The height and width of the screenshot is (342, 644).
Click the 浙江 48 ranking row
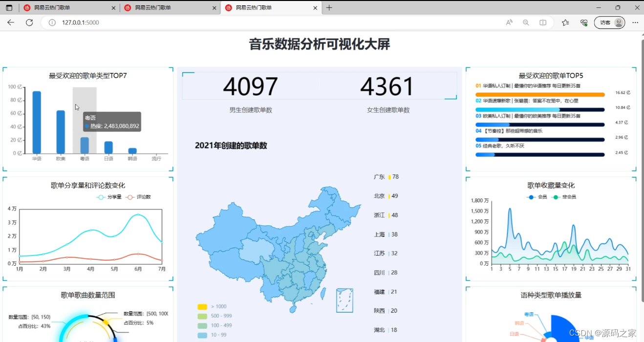tap(386, 215)
